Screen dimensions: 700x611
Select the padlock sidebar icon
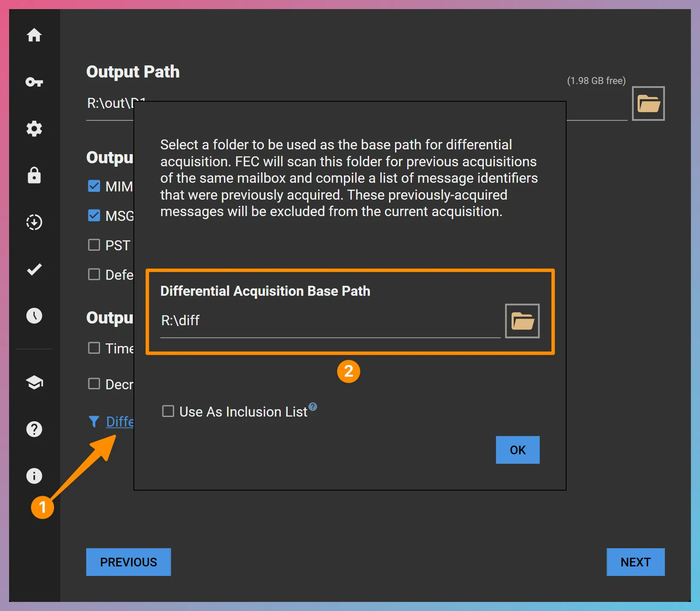coord(34,175)
